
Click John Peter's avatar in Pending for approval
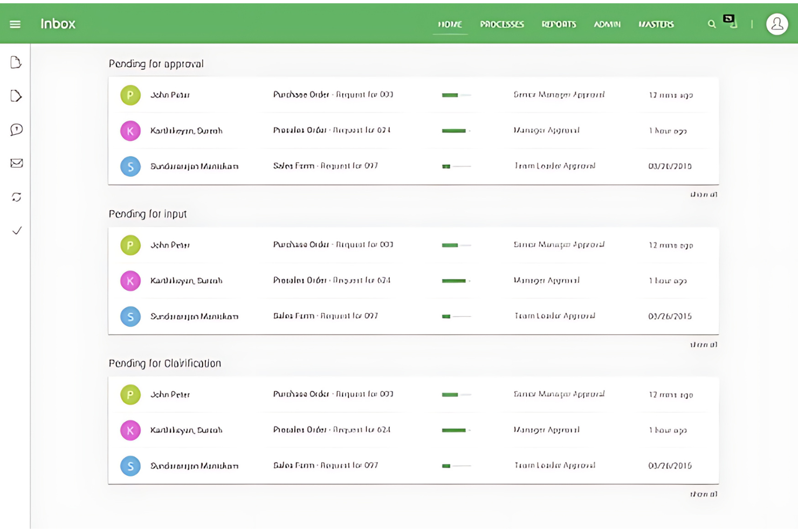(130, 94)
